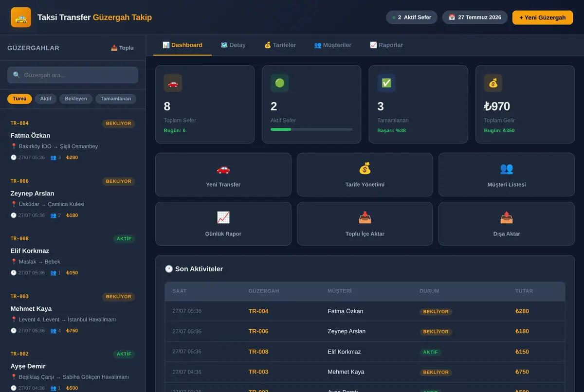Open the Raporlar tab
The height and width of the screenshot is (392, 584).
tap(386, 45)
